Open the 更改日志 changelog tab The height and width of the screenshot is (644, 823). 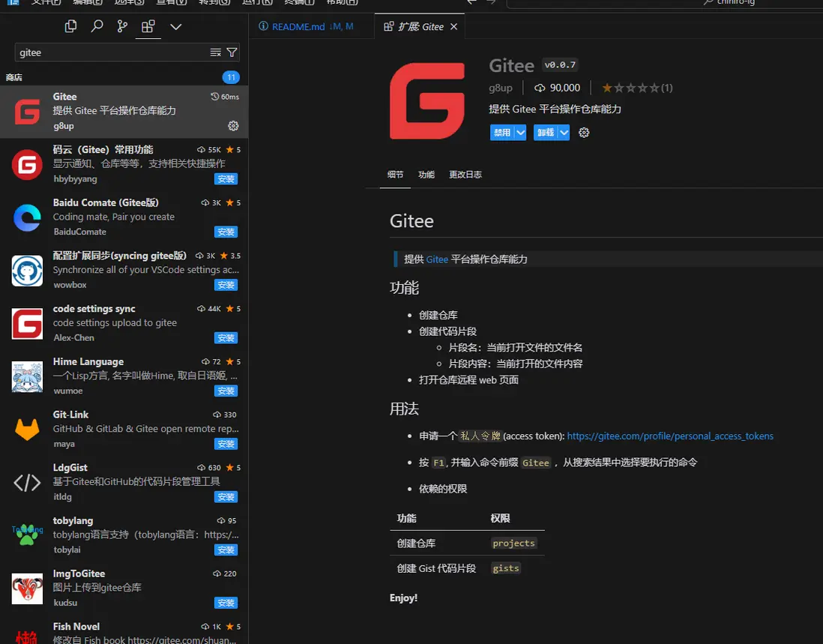(x=465, y=175)
